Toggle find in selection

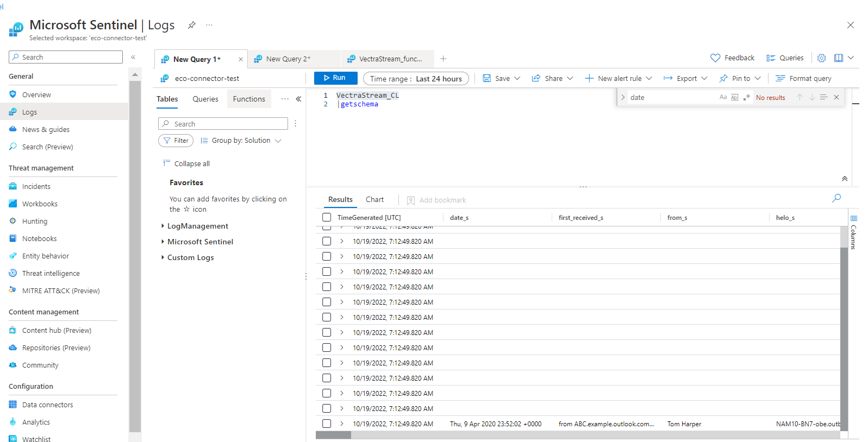[824, 97]
